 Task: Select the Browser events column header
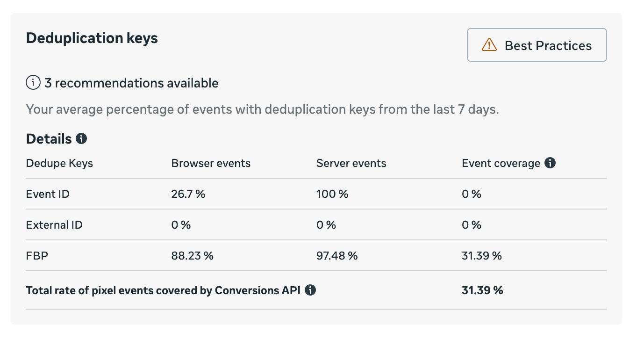click(211, 163)
